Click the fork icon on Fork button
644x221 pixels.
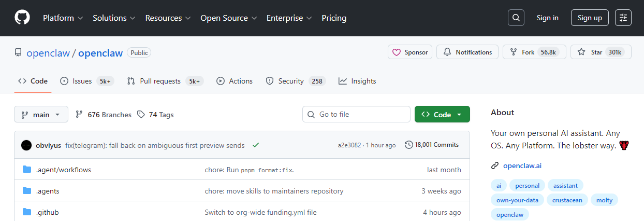(514, 52)
